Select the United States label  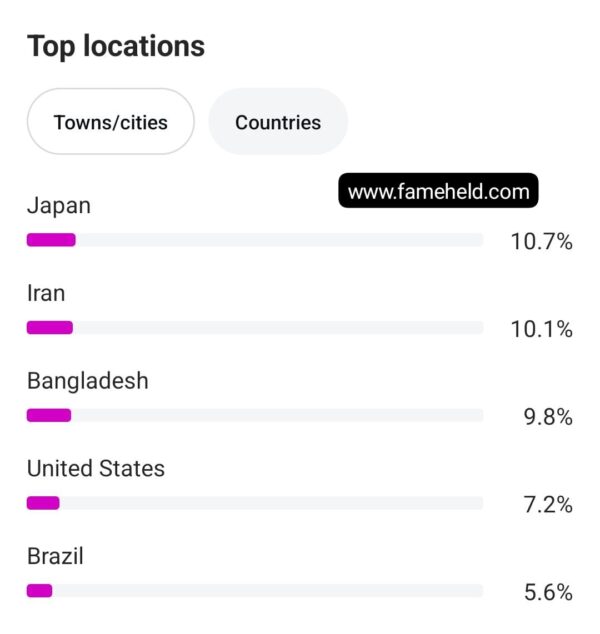point(96,469)
